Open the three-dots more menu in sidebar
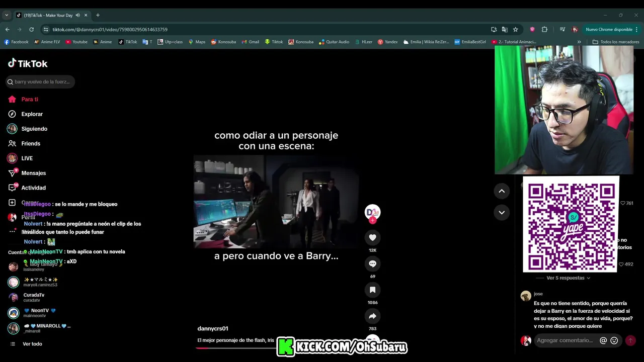This screenshot has width=644, height=362. [x=12, y=231]
